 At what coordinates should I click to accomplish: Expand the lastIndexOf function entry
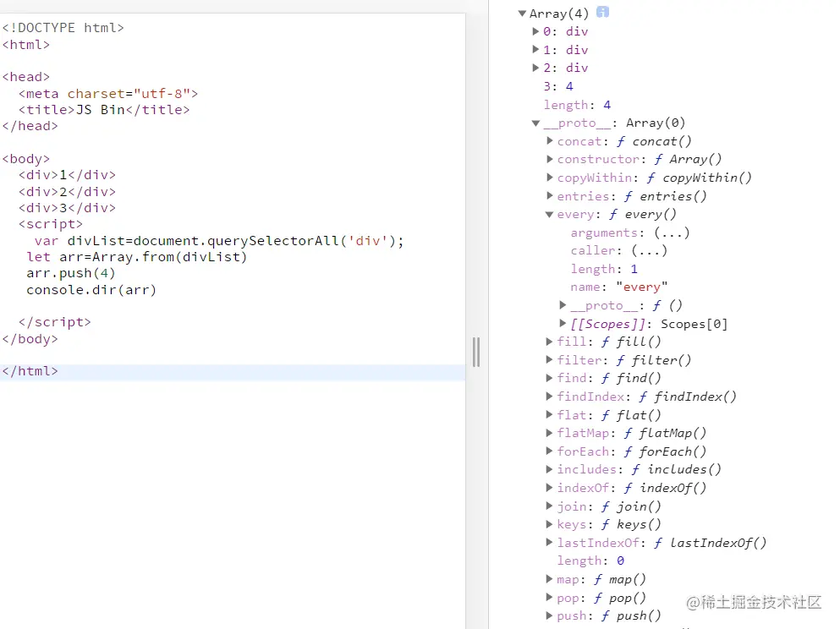550,542
